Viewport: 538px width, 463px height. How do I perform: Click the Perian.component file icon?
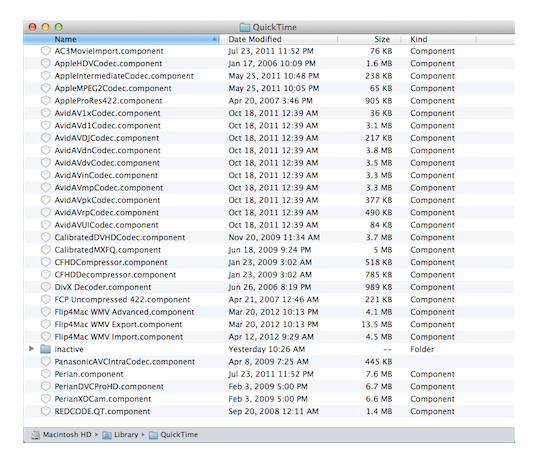coord(46,374)
